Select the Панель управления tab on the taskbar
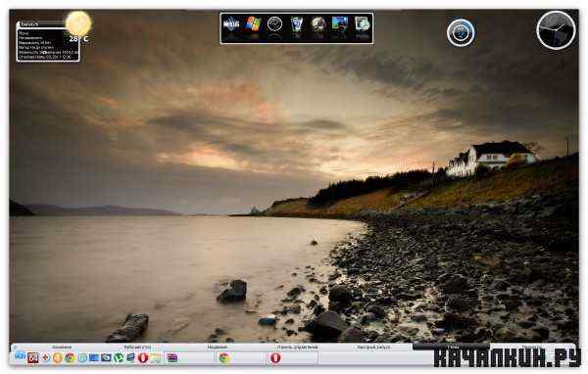 (297, 348)
